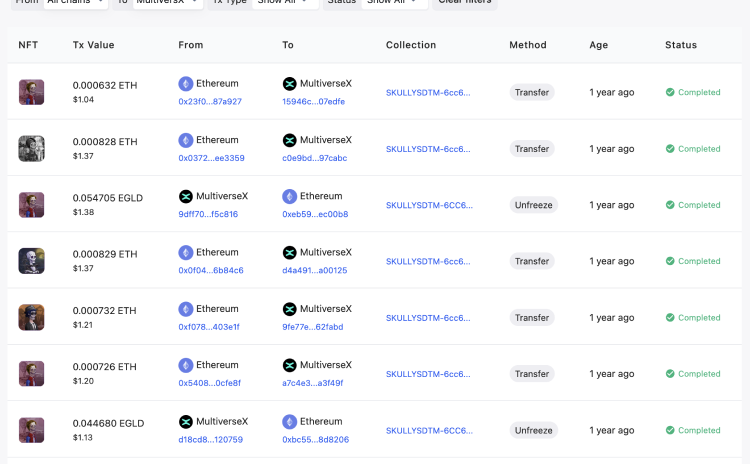Open recipient address d4a491...a00125
750x464 pixels.
tap(315, 270)
